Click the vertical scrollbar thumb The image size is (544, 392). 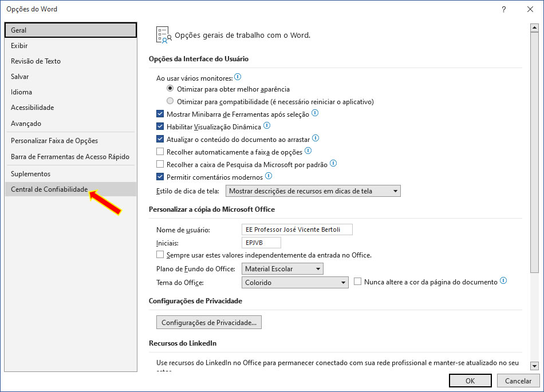tap(534, 152)
